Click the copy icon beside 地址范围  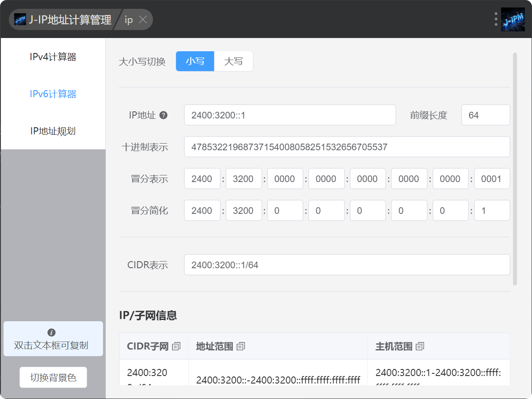(241, 346)
